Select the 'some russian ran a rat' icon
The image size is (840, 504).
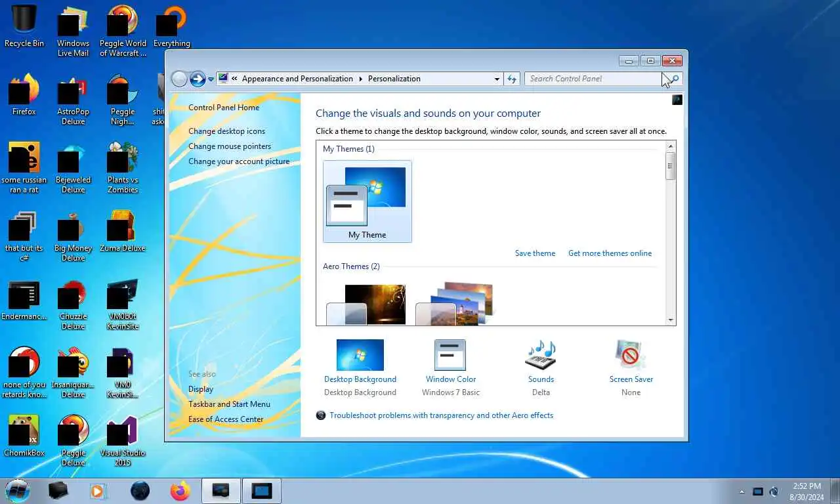tap(24, 167)
